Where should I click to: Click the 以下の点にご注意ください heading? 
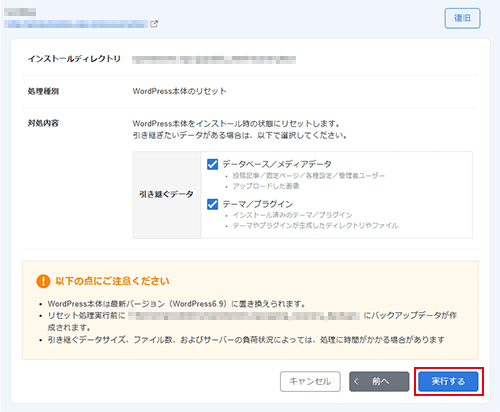(112, 281)
